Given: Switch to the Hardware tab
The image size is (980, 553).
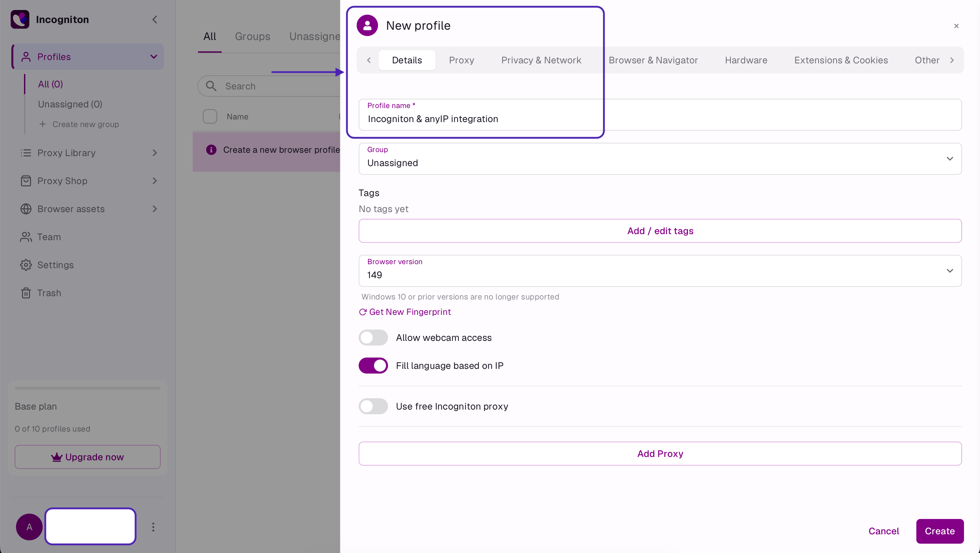Looking at the screenshot, I should point(746,60).
